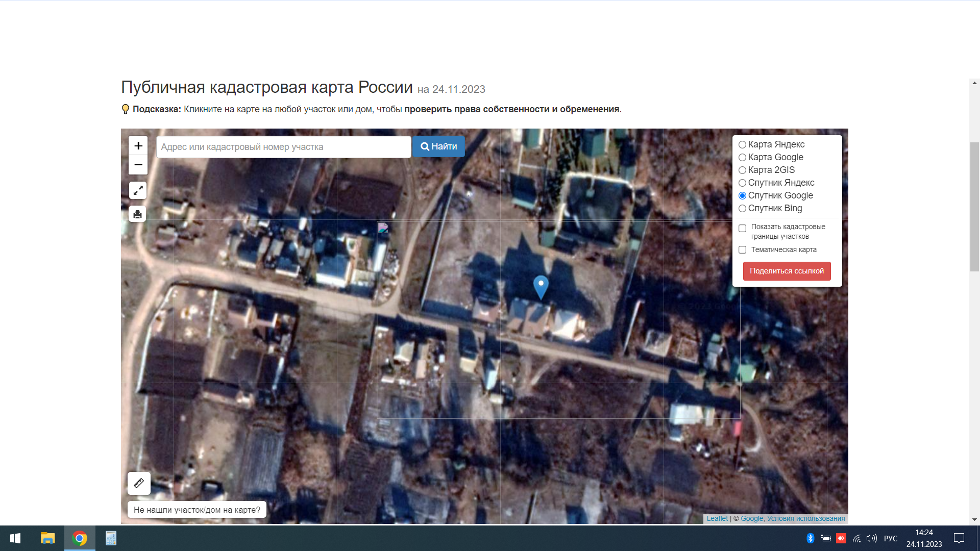Select Карта 2GIS map layer
Viewport: 980px width, 551px height.
[743, 170]
